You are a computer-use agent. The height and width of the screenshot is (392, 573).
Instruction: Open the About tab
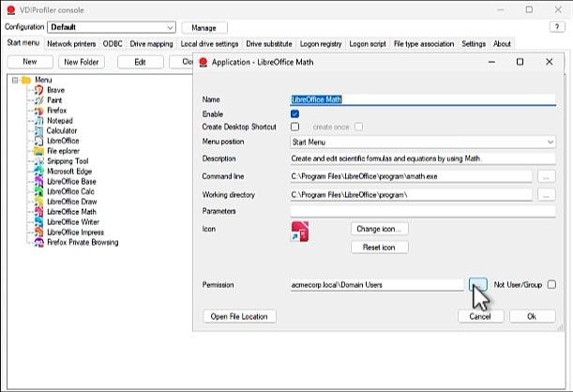502,44
